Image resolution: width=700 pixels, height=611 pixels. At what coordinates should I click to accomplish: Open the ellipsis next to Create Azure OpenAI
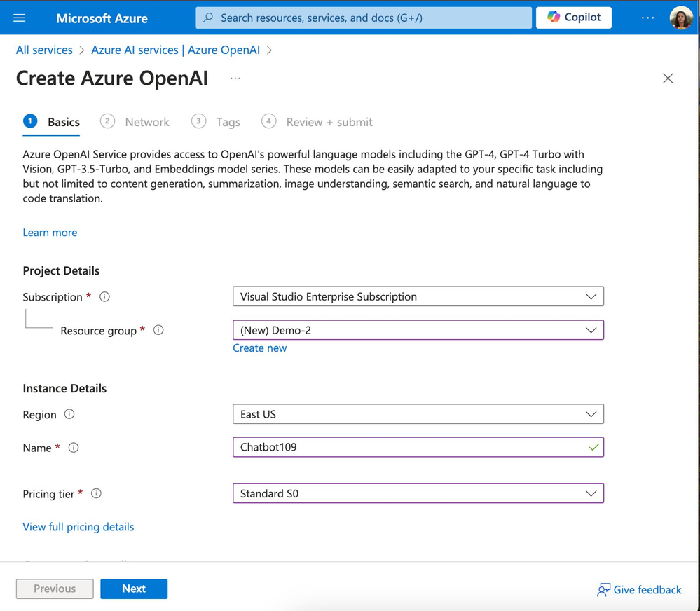pyautogui.click(x=235, y=78)
